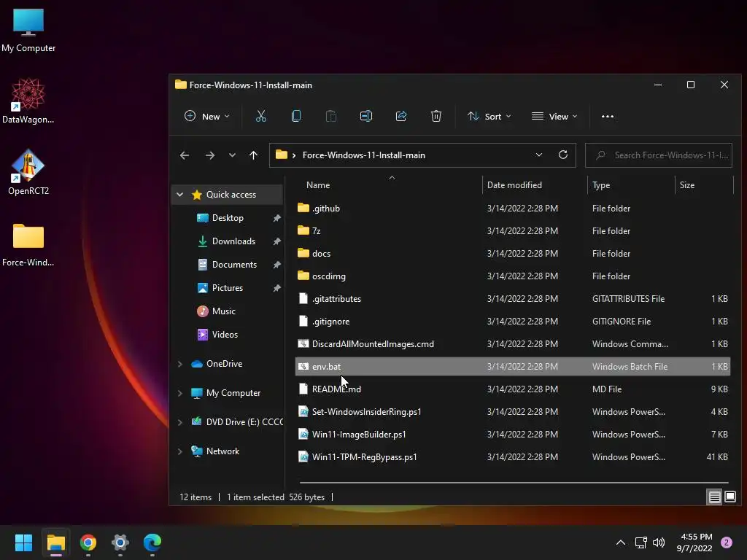Select Pictures in Quick access
The image size is (747, 560).
click(228, 287)
